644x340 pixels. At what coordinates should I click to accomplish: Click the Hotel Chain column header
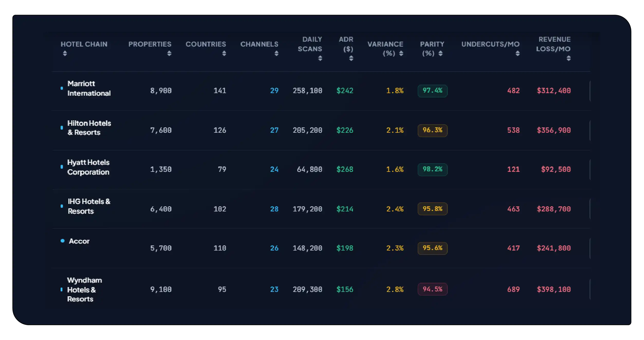point(84,44)
